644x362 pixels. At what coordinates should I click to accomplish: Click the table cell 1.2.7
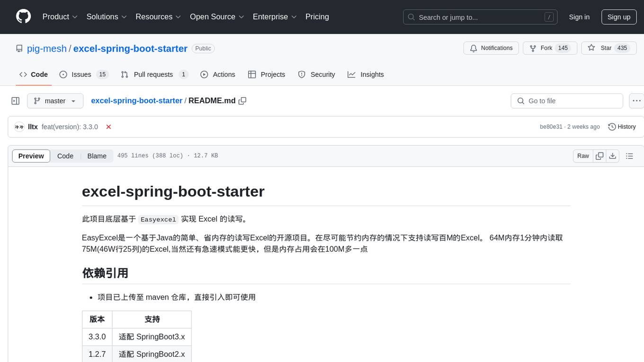(x=97, y=354)
